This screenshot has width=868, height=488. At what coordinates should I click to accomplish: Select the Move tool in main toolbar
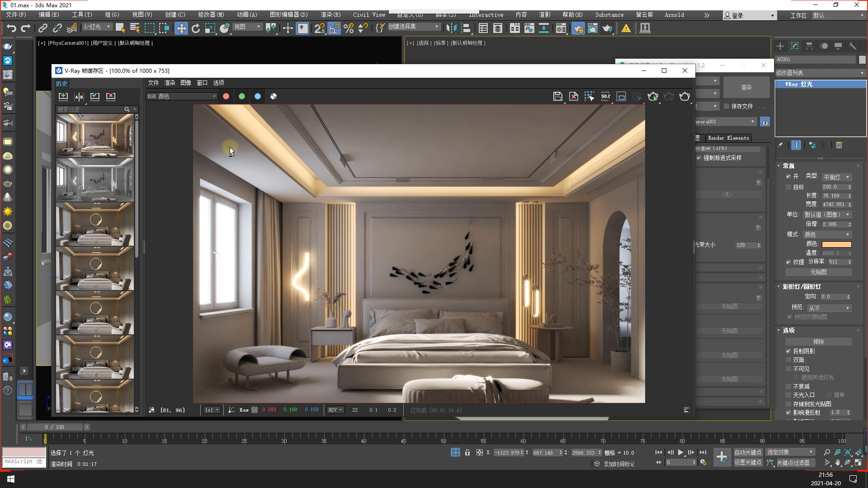point(181,28)
